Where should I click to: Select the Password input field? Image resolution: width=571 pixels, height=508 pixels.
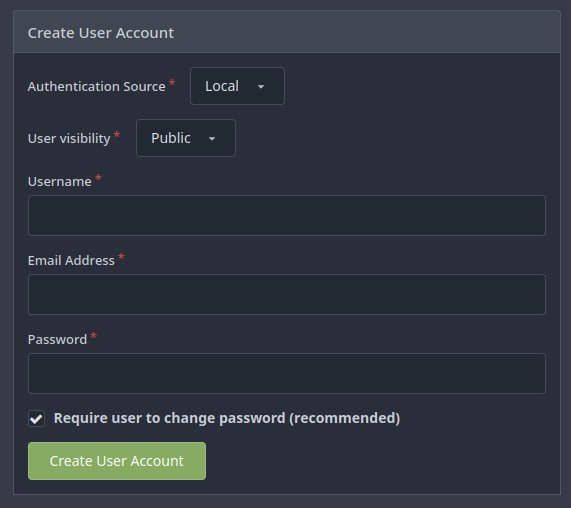[x=287, y=373]
